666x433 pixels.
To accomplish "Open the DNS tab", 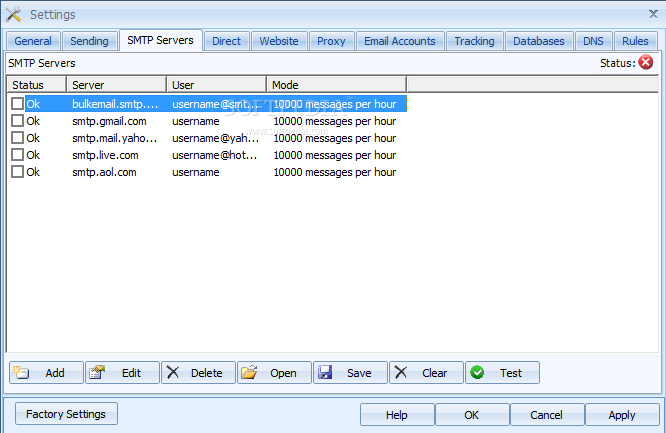I will [593, 41].
